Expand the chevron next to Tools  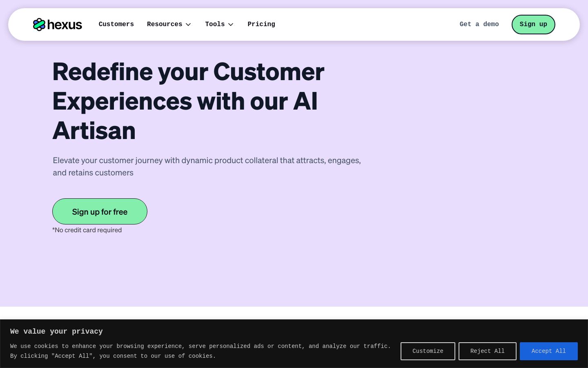pos(231,25)
